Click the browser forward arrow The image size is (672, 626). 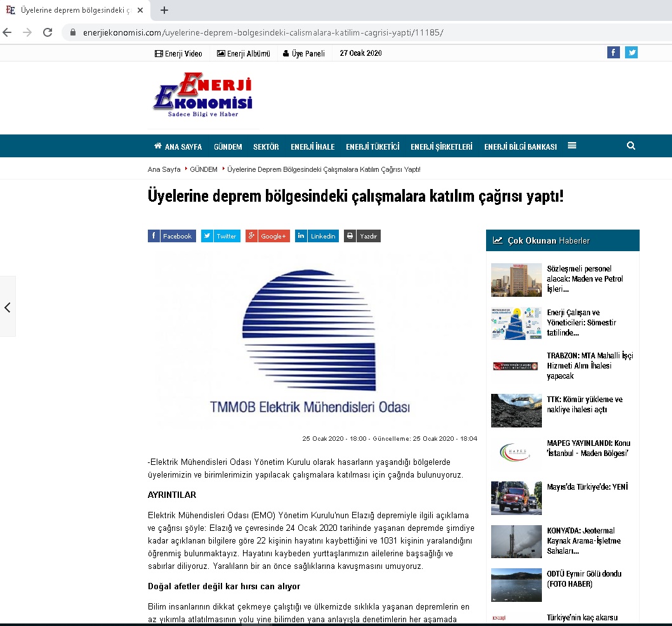click(27, 32)
